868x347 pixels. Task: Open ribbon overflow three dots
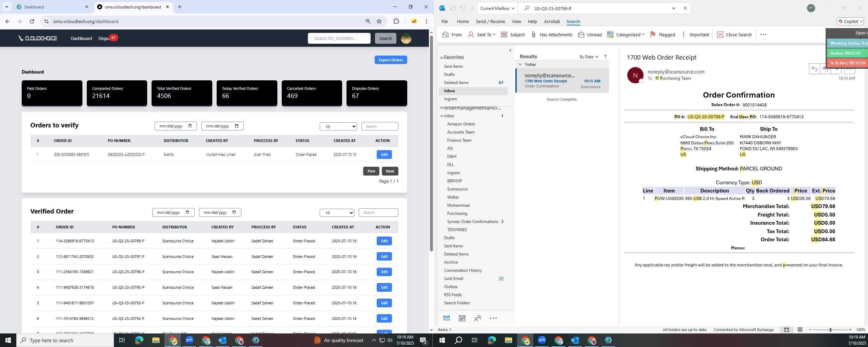(x=763, y=35)
